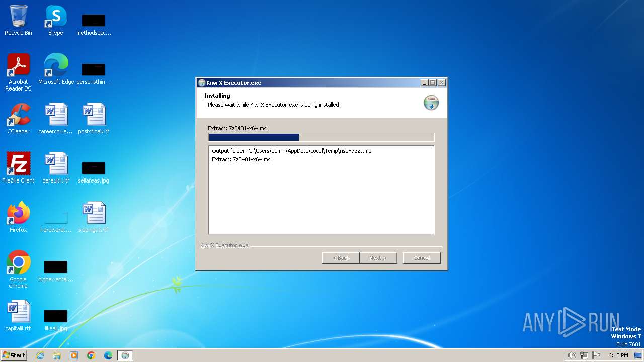Viewport: 644px width, 362px height.
Task: Open FileZilla Client shortcut
Action: coord(18,167)
